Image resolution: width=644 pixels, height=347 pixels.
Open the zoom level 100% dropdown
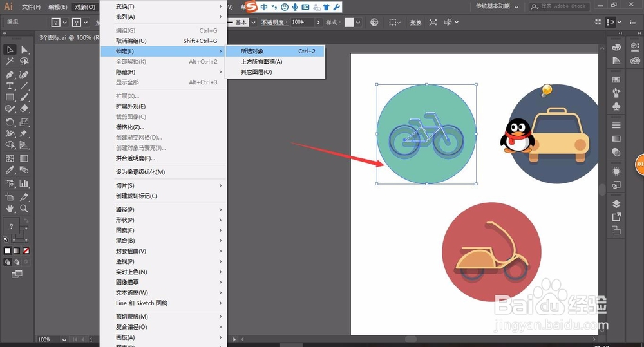click(64, 340)
